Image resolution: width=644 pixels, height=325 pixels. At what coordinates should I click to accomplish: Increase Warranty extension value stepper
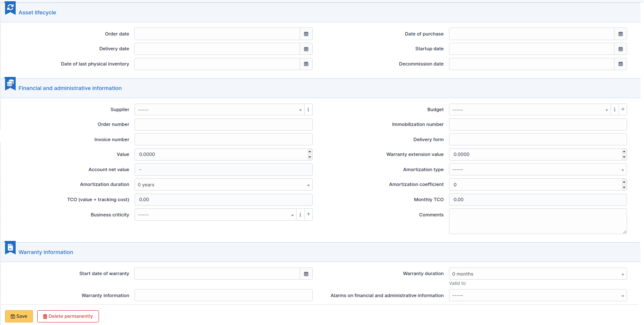tap(624, 152)
